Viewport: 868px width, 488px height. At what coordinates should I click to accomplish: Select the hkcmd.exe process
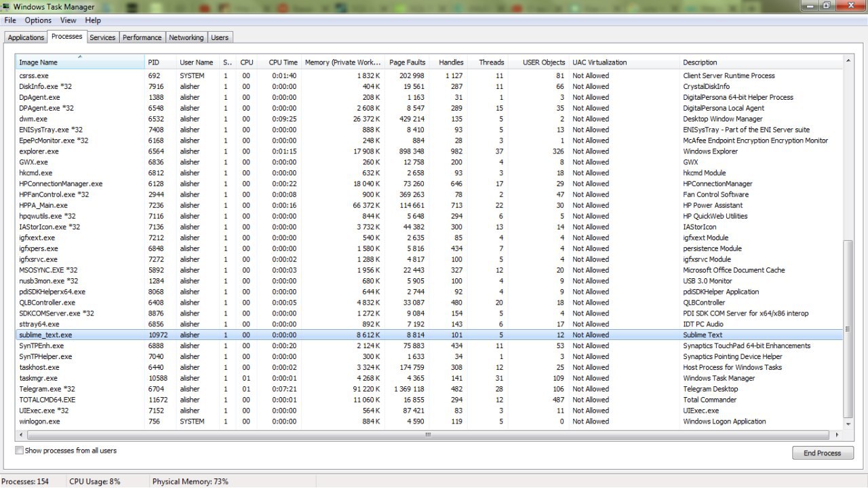pyautogui.click(x=429, y=173)
